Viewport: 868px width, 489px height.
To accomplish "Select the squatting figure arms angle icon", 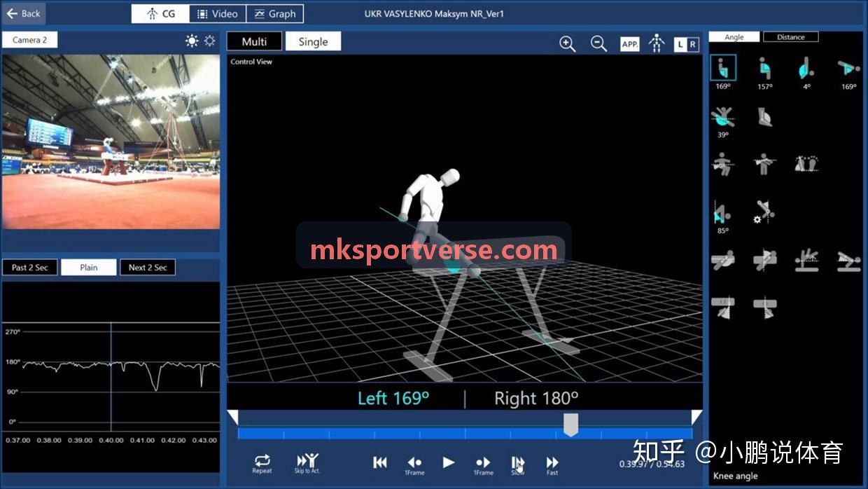I will point(723,165).
